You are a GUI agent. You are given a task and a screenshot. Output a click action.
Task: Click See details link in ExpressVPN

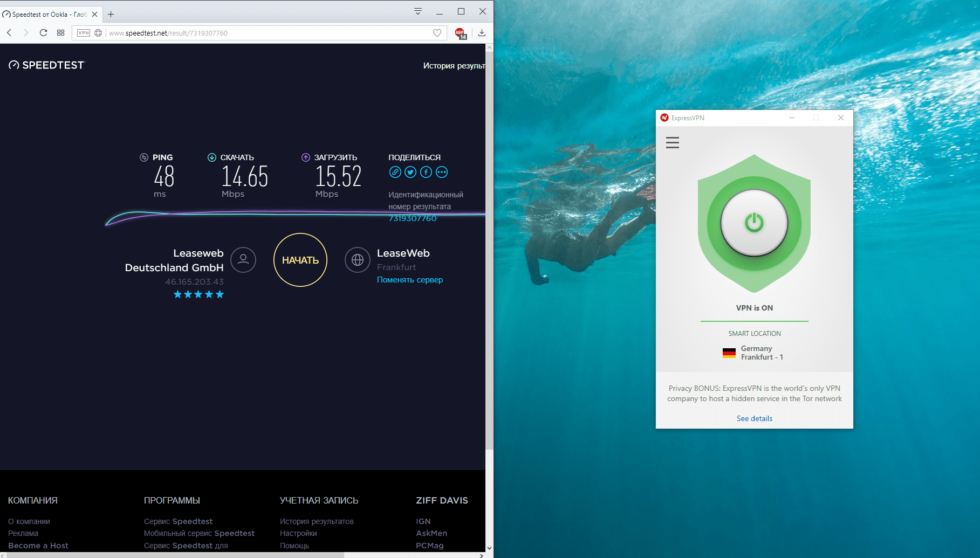[x=754, y=418]
